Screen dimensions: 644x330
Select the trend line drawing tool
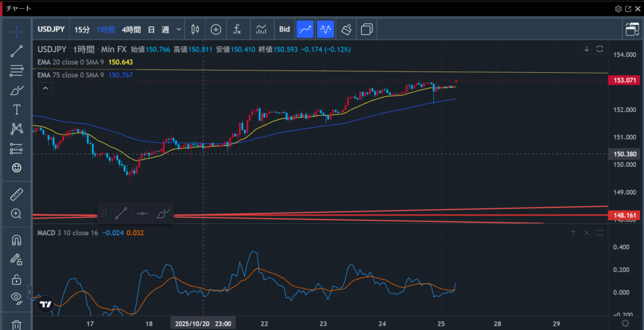click(17, 52)
